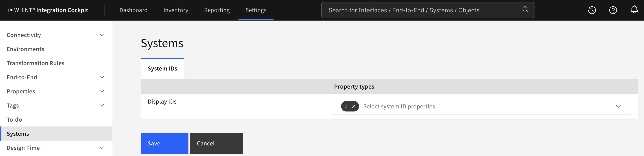Save the system settings
The image size is (644, 156).
coord(164,143)
